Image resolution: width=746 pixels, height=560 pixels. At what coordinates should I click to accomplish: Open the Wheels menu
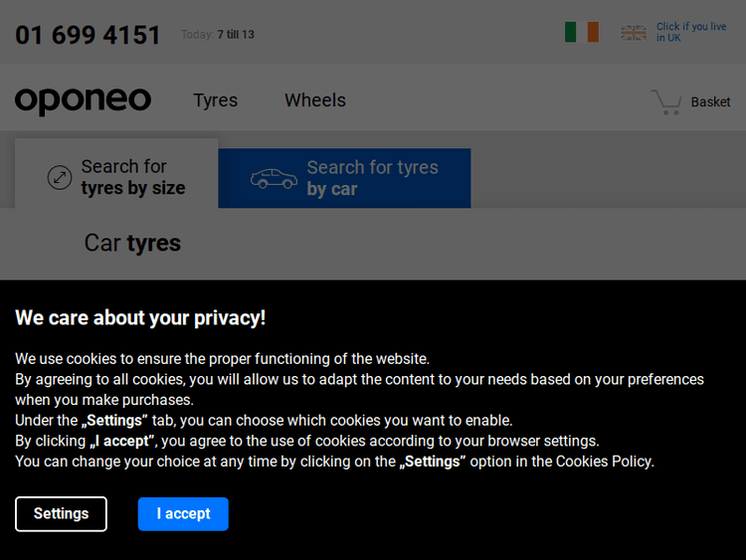(315, 100)
